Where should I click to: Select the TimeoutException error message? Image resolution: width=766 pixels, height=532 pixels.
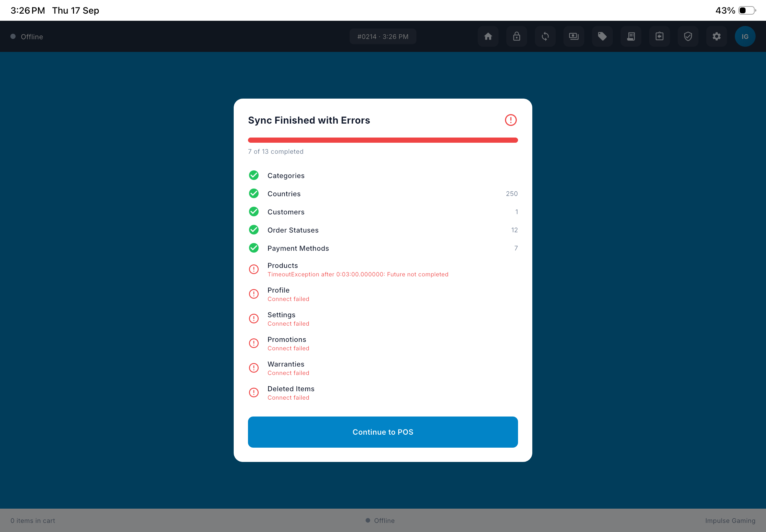358,274
